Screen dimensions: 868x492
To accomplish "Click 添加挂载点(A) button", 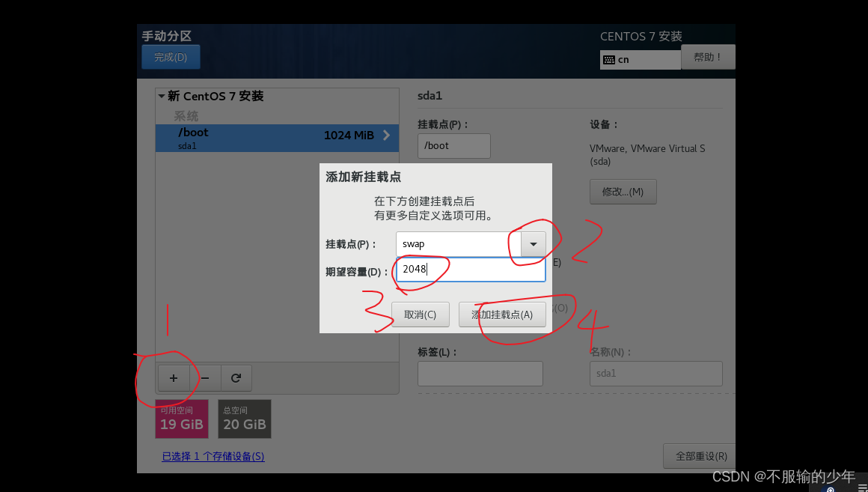I will coord(502,315).
